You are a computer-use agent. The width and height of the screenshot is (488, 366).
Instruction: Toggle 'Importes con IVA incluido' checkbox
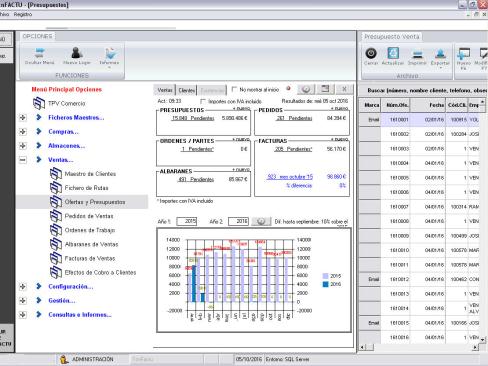(203, 101)
